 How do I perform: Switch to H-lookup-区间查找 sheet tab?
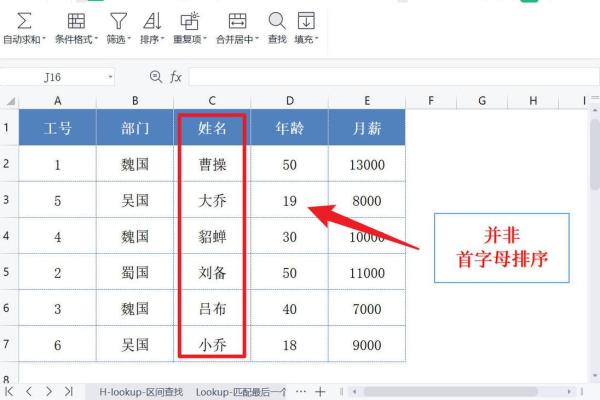pyautogui.click(x=141, y=392)
